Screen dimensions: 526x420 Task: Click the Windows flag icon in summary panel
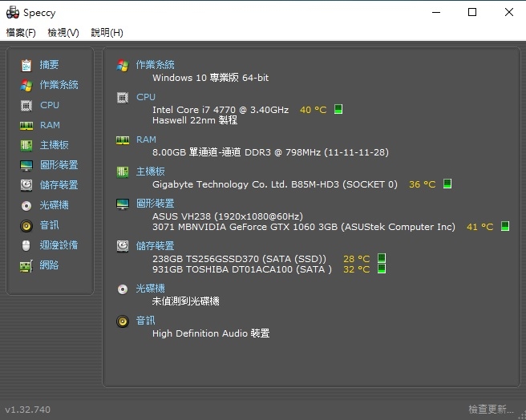(123, 65)
